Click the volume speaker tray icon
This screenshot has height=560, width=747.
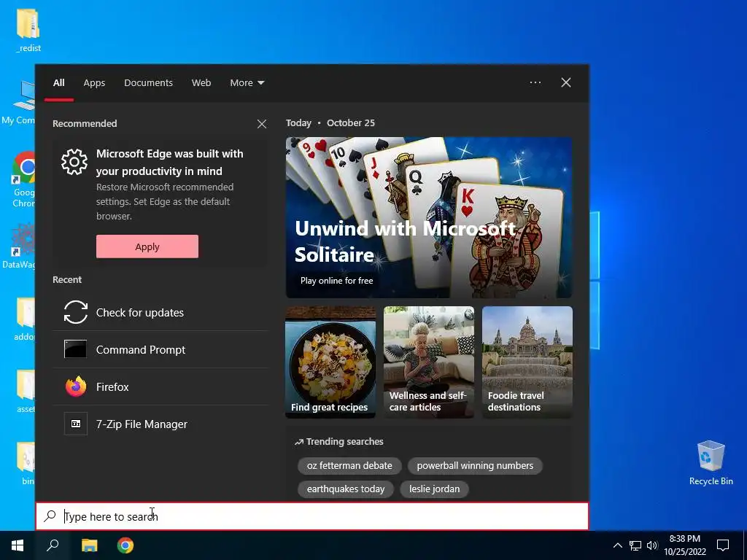coord(652,545)
